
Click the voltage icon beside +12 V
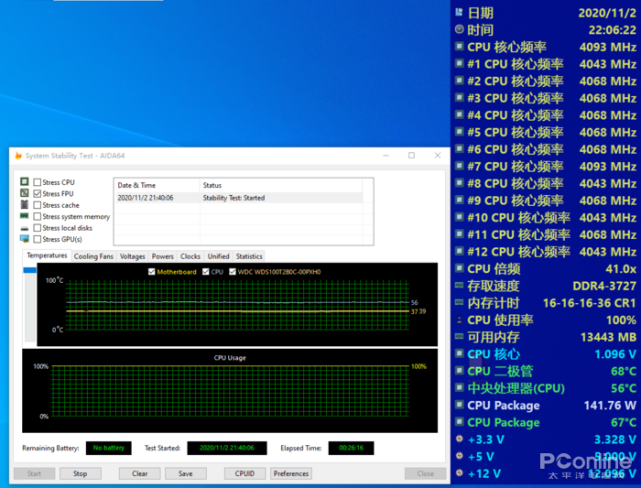point(459,473)
